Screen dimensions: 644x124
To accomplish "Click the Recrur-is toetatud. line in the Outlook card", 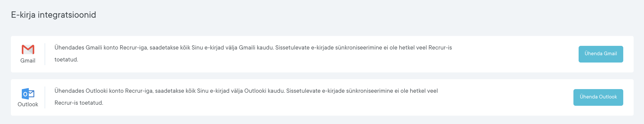I will [79, 103].
